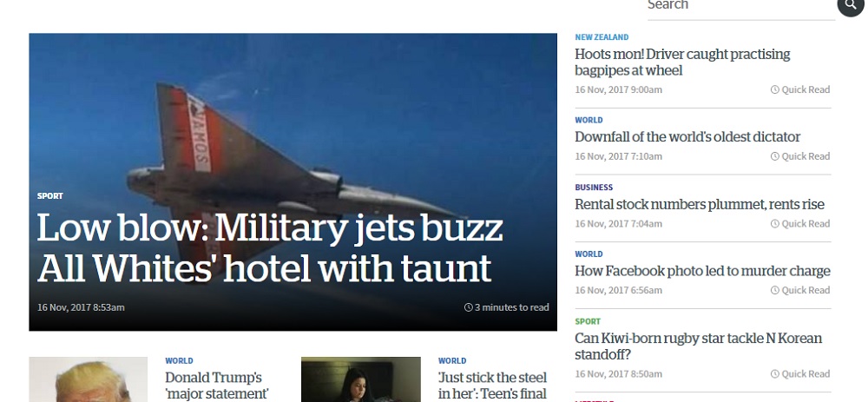The width and height of the screenshot is (868, 402).
Task: Open 'Rental stock numbers plummet, rents rise'
Action: [700, 204]
